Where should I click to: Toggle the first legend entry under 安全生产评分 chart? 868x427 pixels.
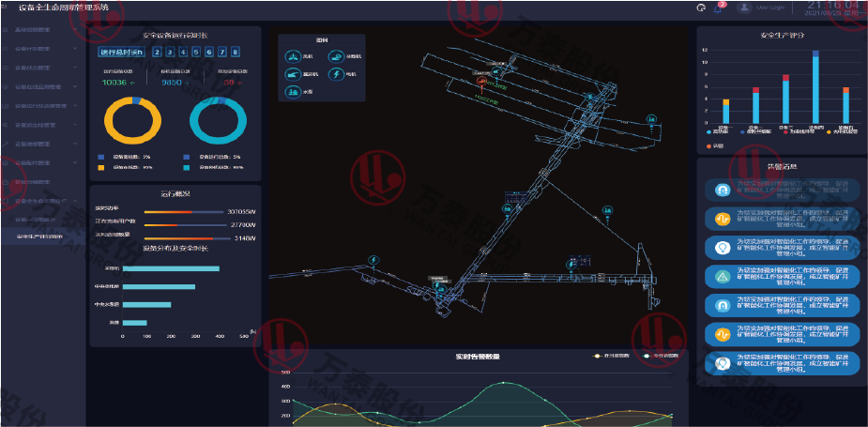point(708,132)
